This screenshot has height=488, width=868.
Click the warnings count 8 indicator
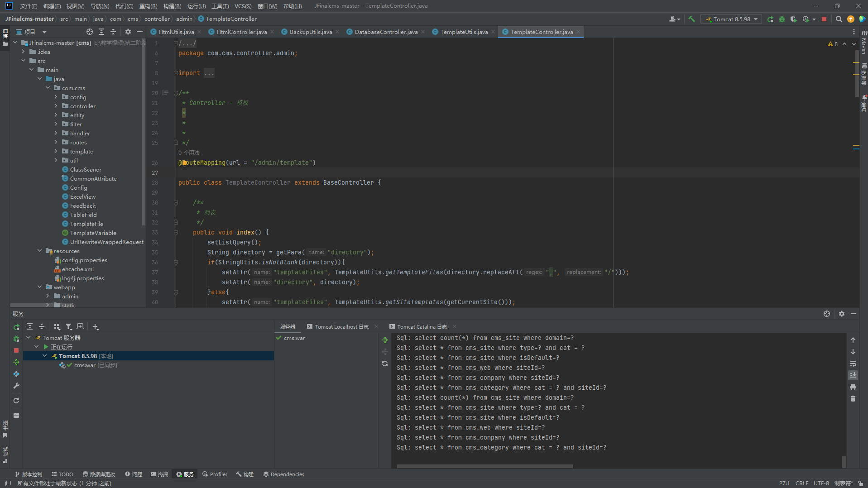[x=833, y=44]
